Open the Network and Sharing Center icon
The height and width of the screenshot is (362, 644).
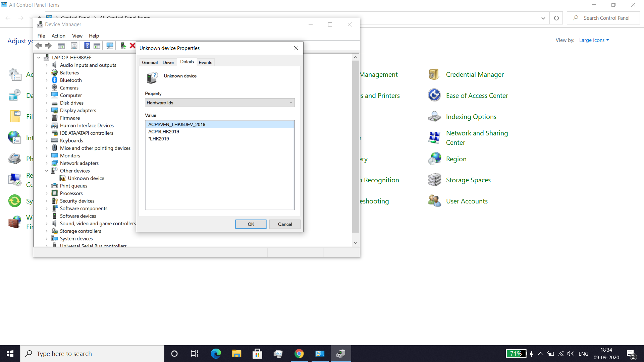(x=434, y=137)
